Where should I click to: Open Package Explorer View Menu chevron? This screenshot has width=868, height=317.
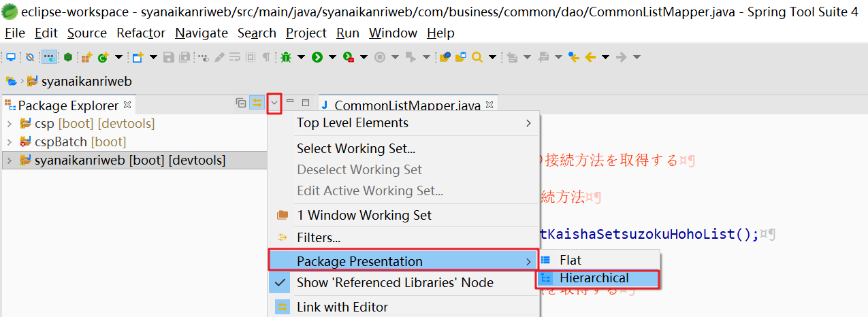tap(274, 103)
